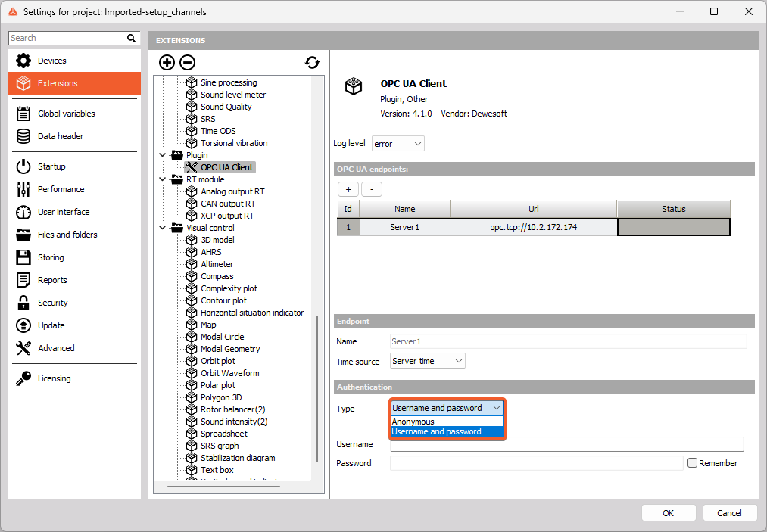Select the Server1 table cell
Image resolution: width=767 pixels, height=532 pixels.
[x=404, y=227]
